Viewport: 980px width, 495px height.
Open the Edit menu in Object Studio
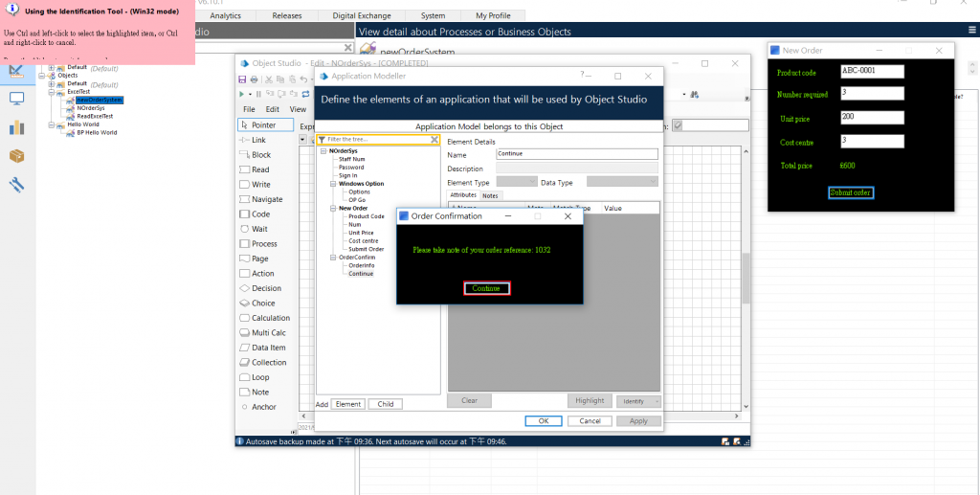pyautogui.click(x=273, y=109)
